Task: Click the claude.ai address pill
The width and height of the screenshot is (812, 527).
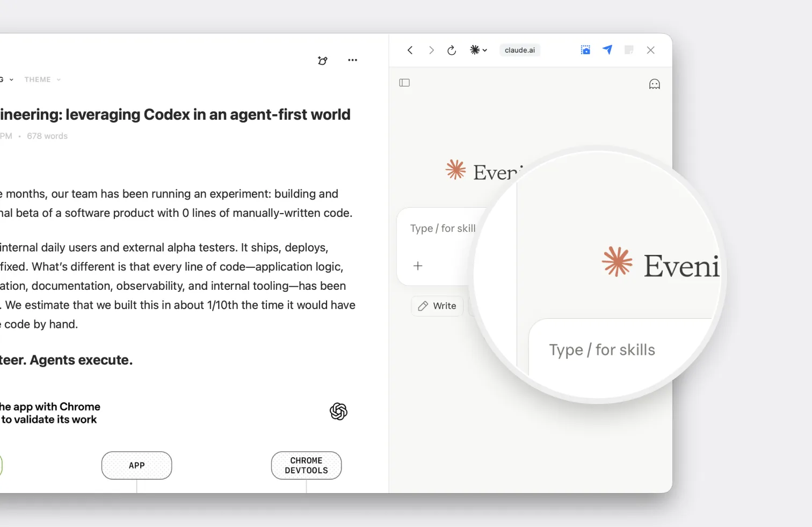Action: [519, 50]
